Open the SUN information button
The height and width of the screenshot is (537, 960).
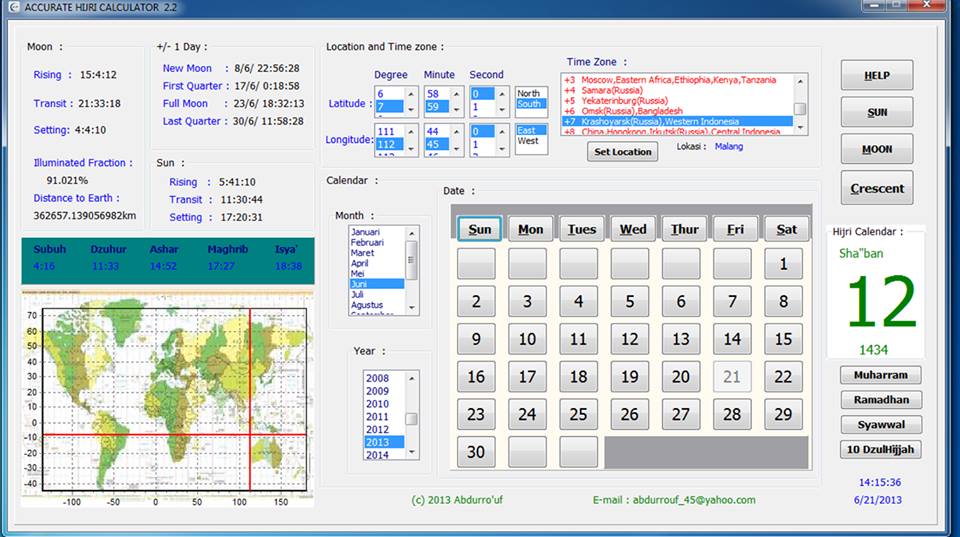click(876, 113)
